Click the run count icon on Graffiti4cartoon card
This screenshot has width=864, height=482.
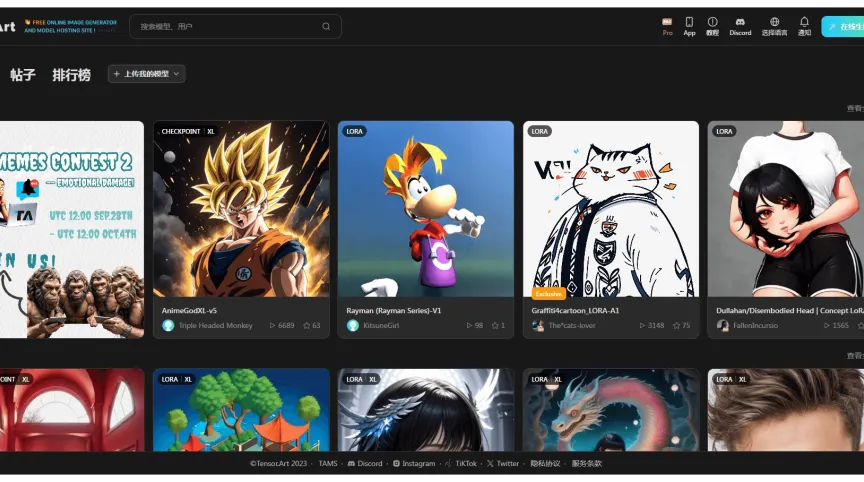(642, 326)
